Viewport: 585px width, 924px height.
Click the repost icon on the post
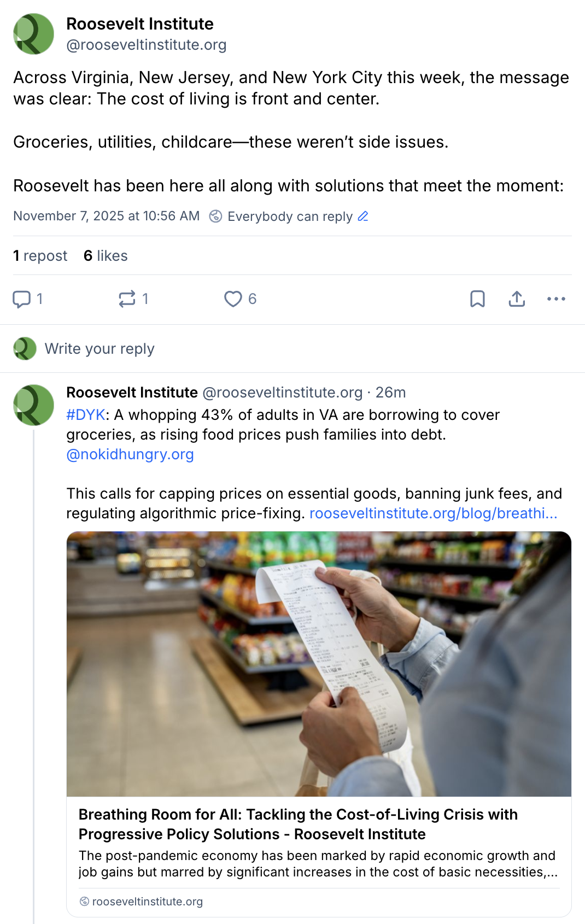[127, 299]
